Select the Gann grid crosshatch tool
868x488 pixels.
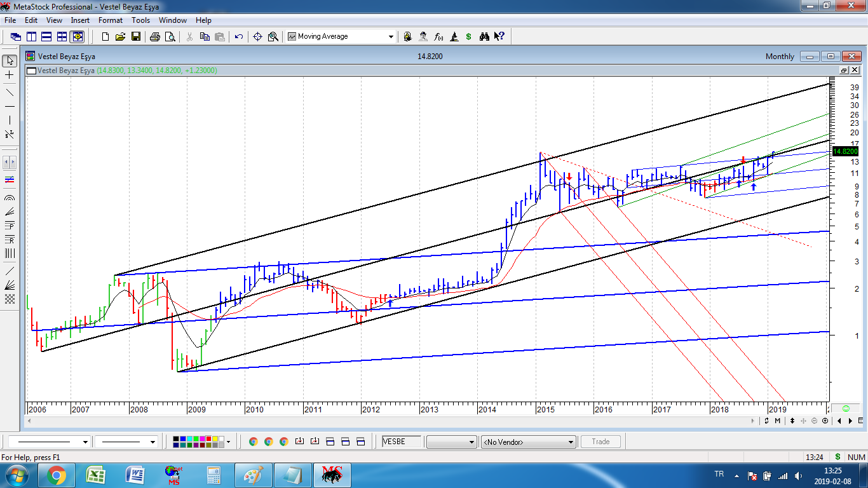10,299
